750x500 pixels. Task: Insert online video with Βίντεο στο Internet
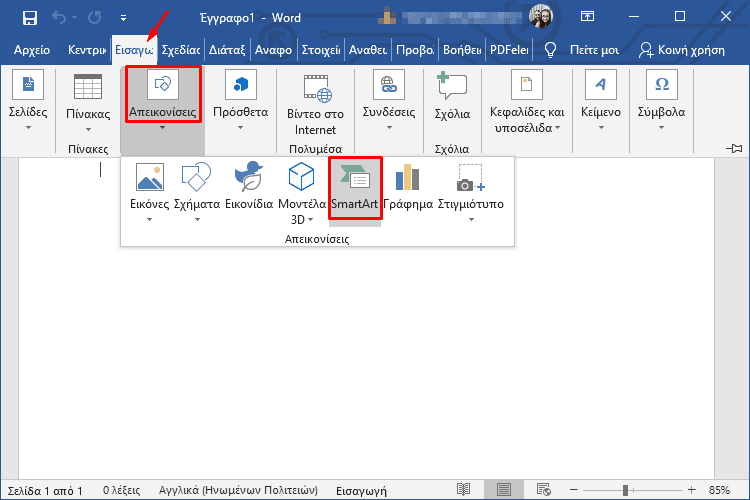tap(315, 104)
